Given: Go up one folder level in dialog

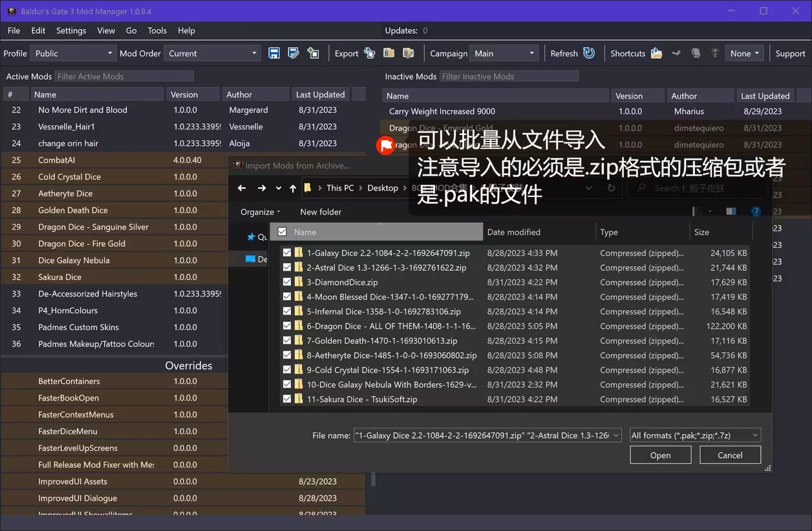Looking at the screenshot, I should click(x=293, y=188).
